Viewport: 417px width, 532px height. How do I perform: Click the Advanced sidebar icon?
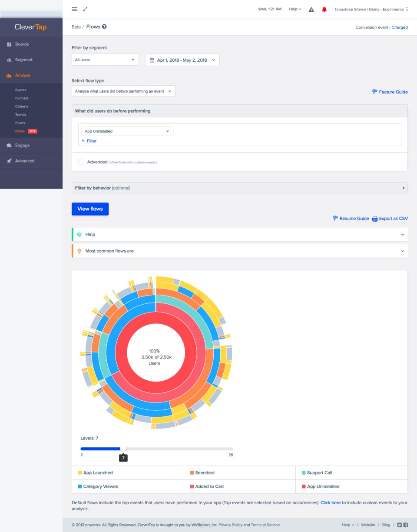(x=9, y=160)
